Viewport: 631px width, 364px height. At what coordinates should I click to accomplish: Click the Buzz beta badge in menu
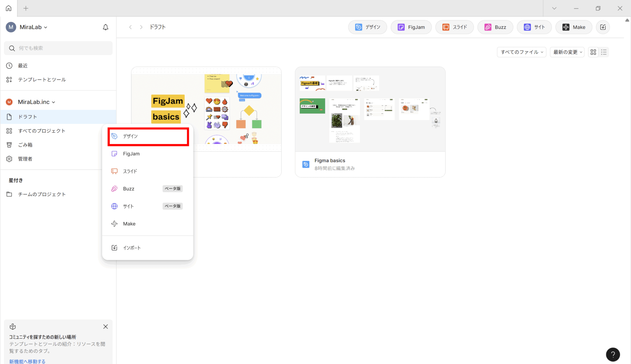tap(173, 188)
